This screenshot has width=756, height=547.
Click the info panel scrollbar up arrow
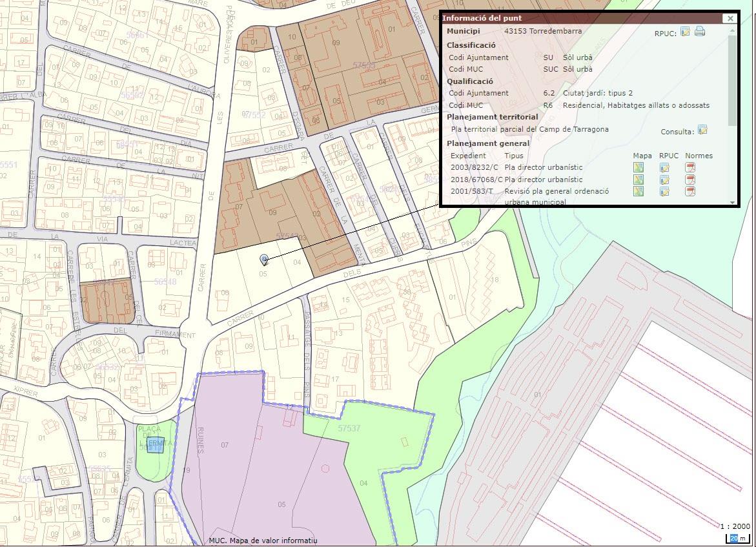click(x=733, y=30)
